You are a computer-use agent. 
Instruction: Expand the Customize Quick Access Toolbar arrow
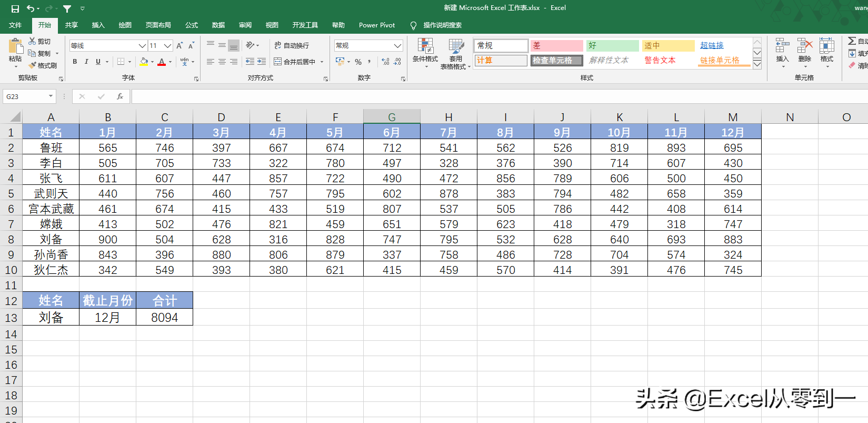(83, 8)
